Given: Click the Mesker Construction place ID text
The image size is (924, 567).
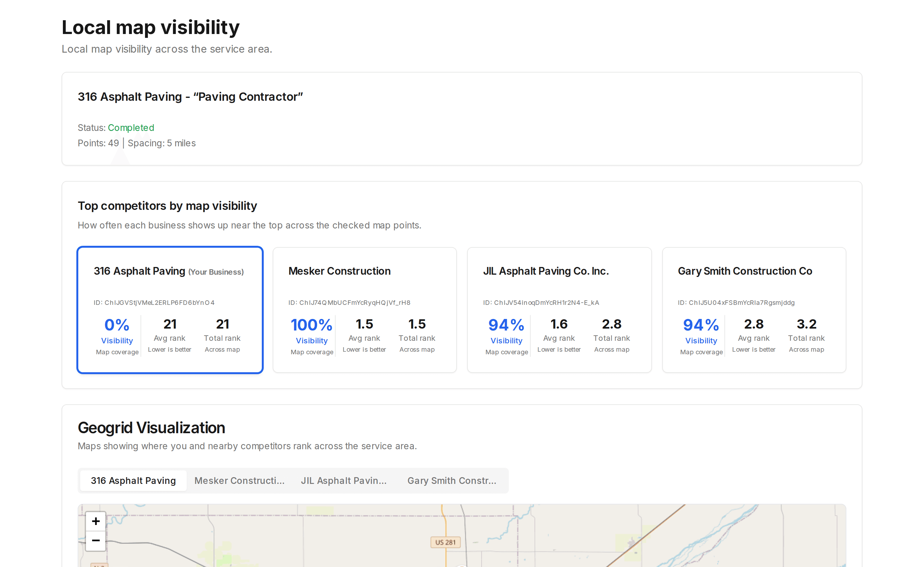Looking at the screenshot, I should pyautogui.click(x=349, y=302).
